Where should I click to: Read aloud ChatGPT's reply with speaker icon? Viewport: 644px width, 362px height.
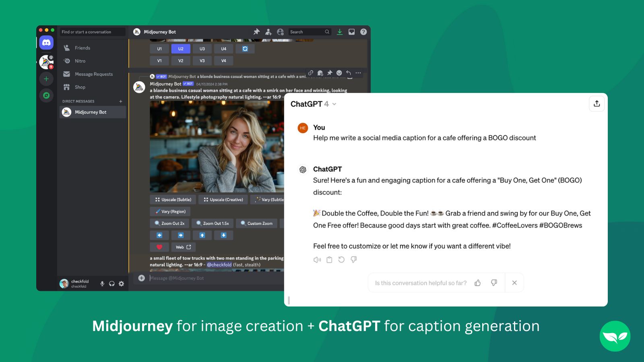coord(317,259)
